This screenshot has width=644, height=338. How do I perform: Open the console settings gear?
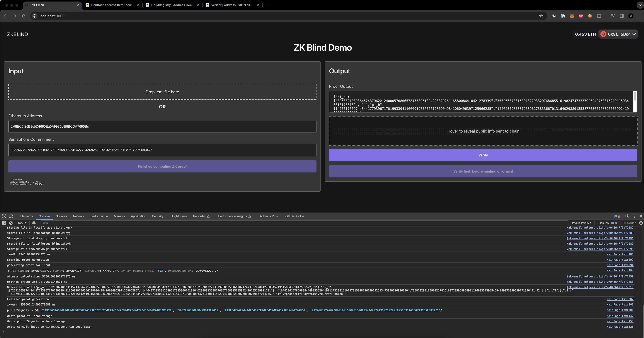(641, 223)
